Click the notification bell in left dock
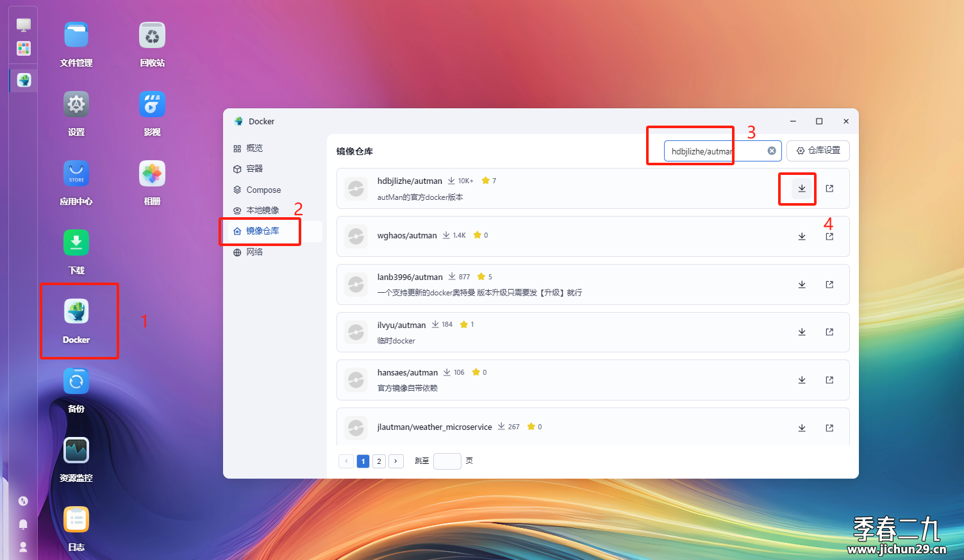Image resolution: width=964 pixels, height=560 pixels. point(23,524)
